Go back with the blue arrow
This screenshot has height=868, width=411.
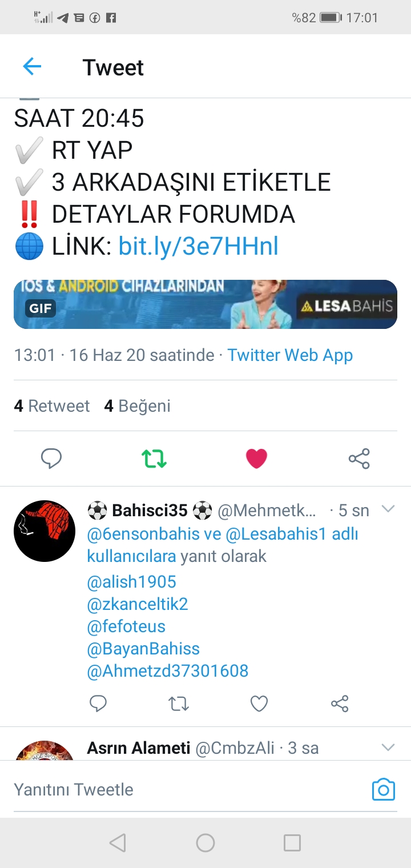[32, 67]
